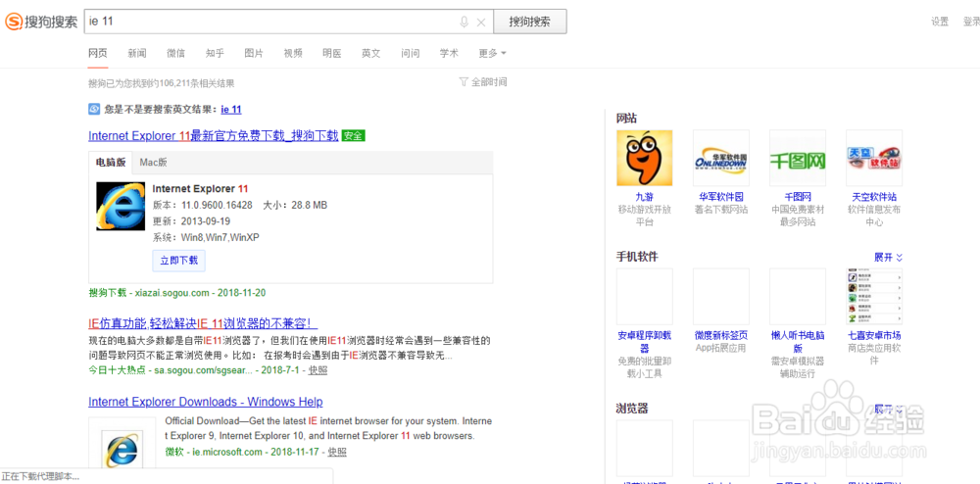980x484 pixels.
Task: Switch to the 微信 tab
Action: tap(175, 53)
